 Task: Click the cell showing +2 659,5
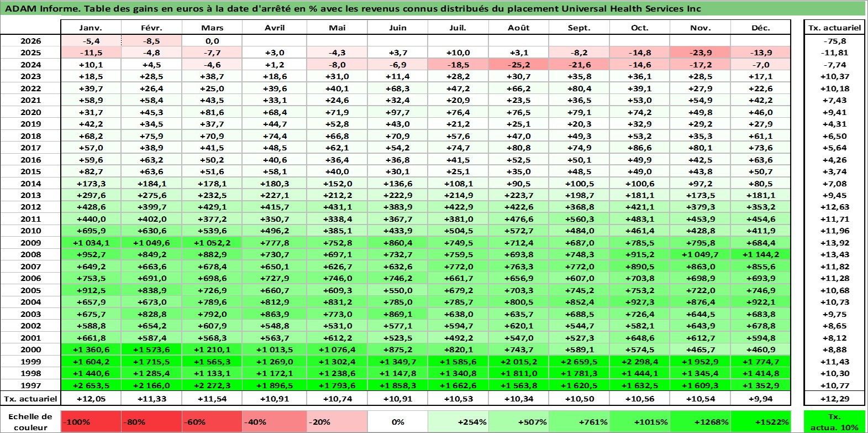click(579, 362)
